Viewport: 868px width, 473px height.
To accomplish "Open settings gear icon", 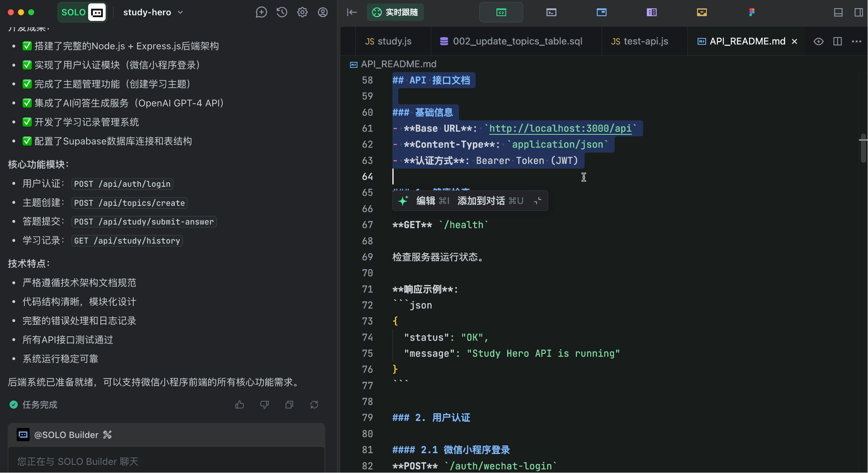I will click(x=302, y=12).
